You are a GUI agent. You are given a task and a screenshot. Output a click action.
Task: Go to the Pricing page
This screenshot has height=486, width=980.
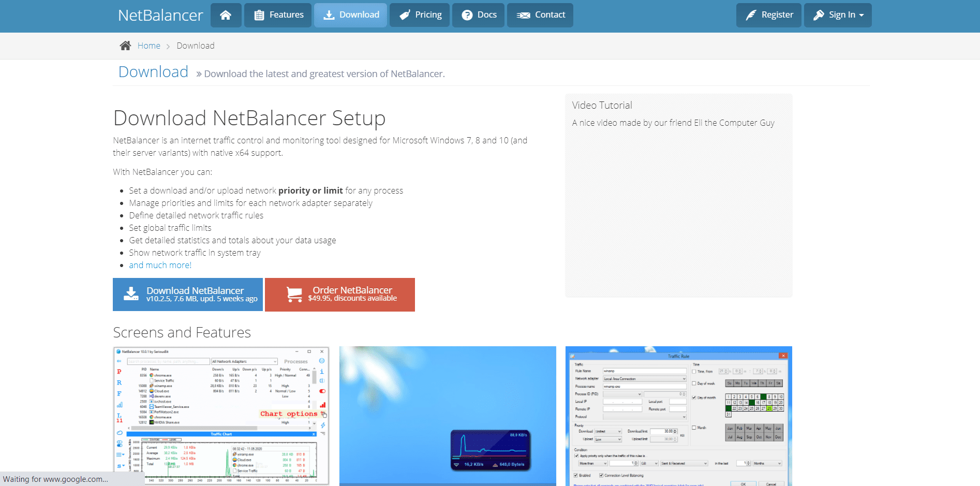420,15
